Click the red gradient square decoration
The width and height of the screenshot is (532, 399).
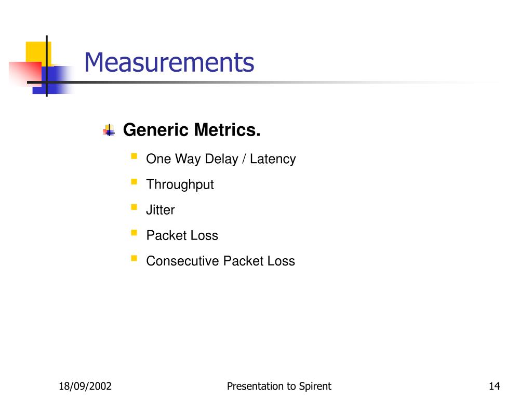point(25,74)
